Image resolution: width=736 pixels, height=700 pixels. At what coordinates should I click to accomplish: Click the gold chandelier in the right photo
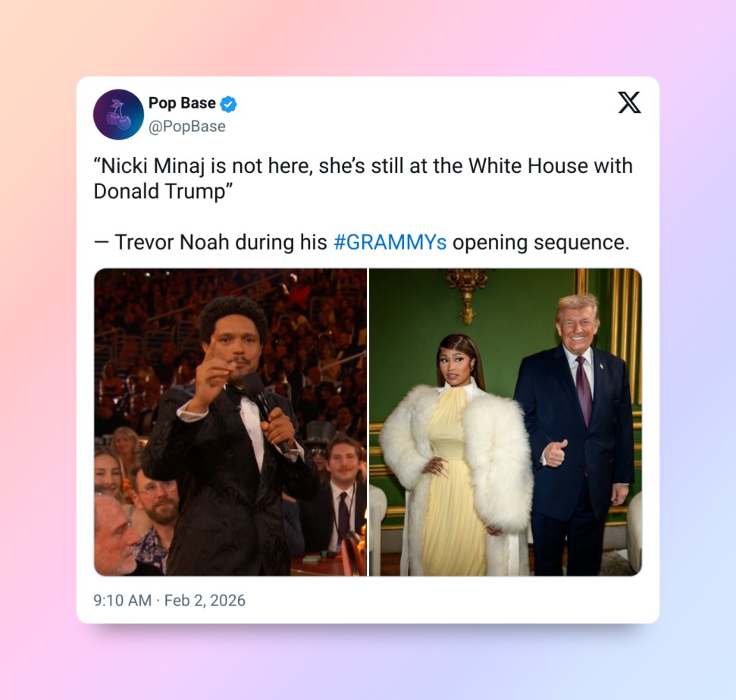coord(468,293)
